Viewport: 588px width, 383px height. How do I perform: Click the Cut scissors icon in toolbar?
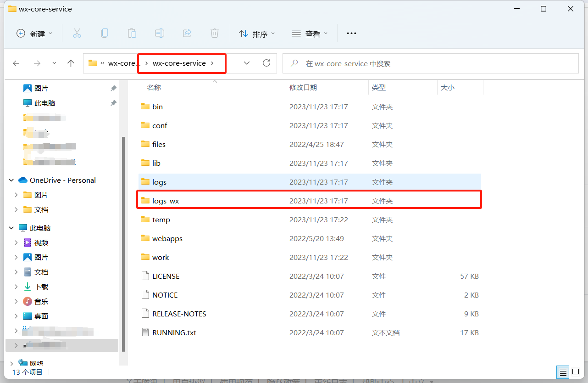(x=77, y=34)
